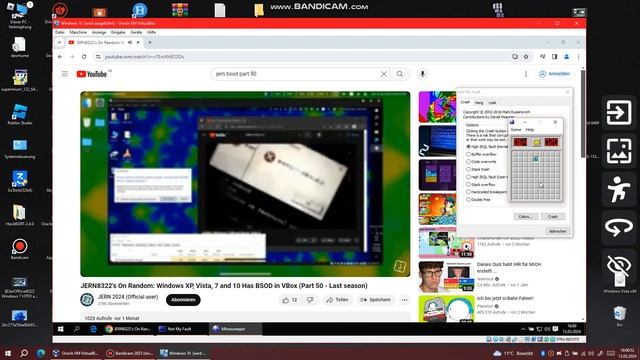The width and height of the screenshot is (640, 360).
Task: Open a new Chrome tab with plus
Action: coord(150,42)
